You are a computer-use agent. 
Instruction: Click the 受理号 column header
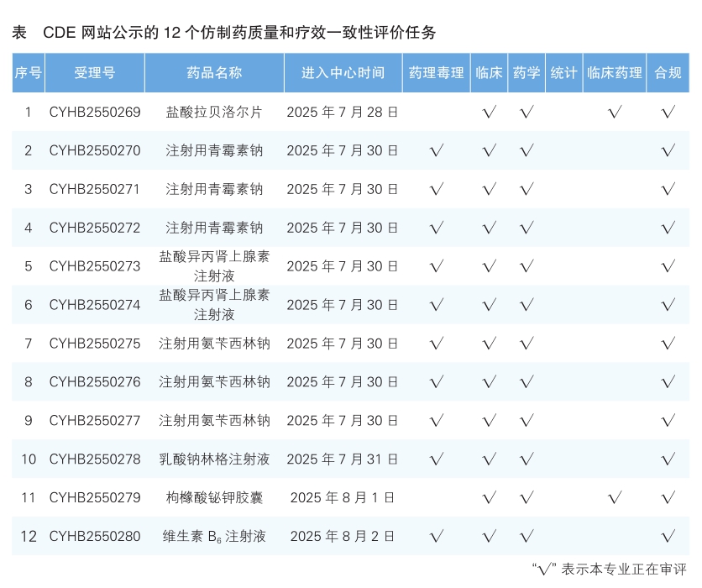(95, 73)
